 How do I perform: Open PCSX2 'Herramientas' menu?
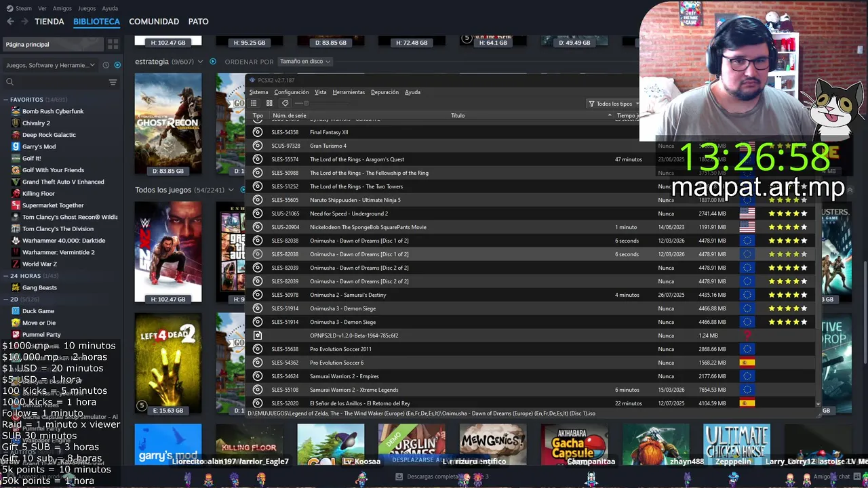point(349,92)
